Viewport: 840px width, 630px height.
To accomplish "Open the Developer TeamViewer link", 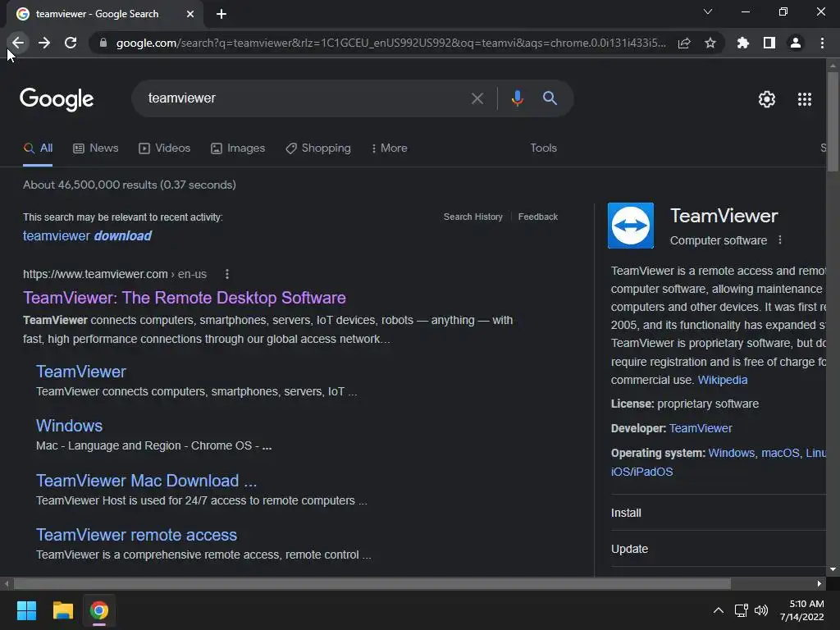I will (701, 428).
